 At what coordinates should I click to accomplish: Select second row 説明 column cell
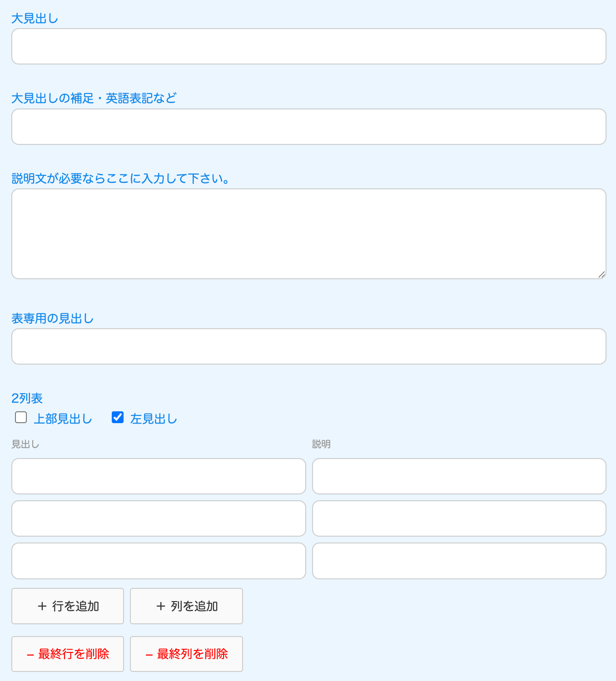pos(459,518)
